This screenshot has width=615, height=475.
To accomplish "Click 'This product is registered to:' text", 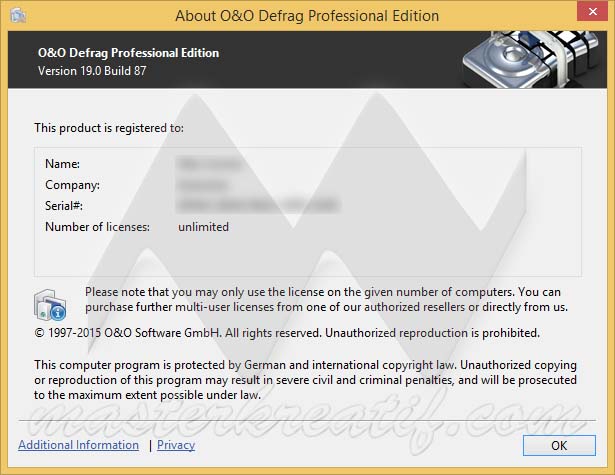I will pos(109,128).
